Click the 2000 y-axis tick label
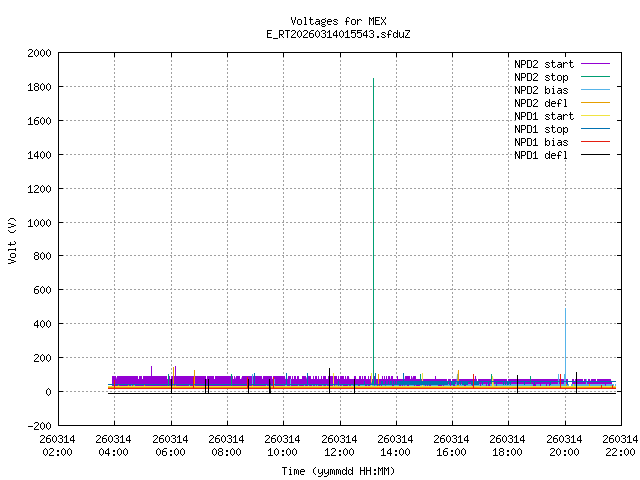 point(39,53)
